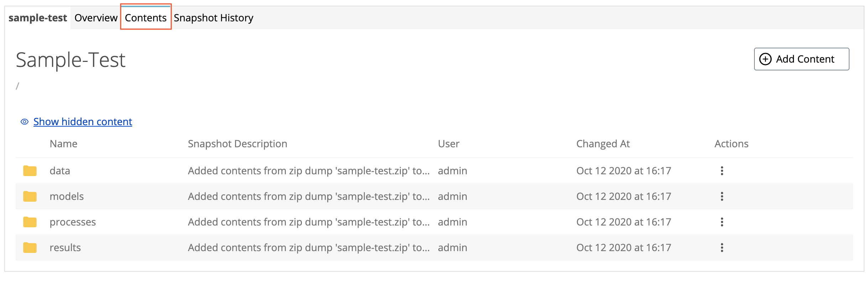Click the processes folder icon
This screenshot has height=281, width=868.
[x=30, y=222]
